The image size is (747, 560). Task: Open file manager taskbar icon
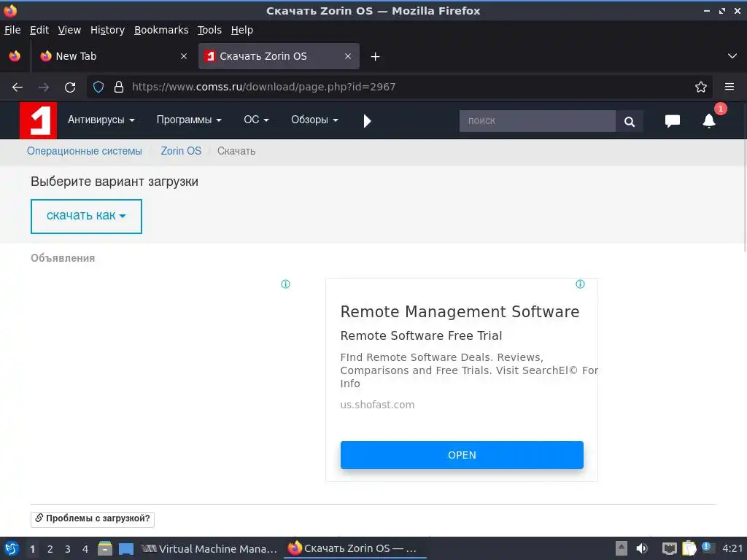pyautogui.click(x=105, y=548)
